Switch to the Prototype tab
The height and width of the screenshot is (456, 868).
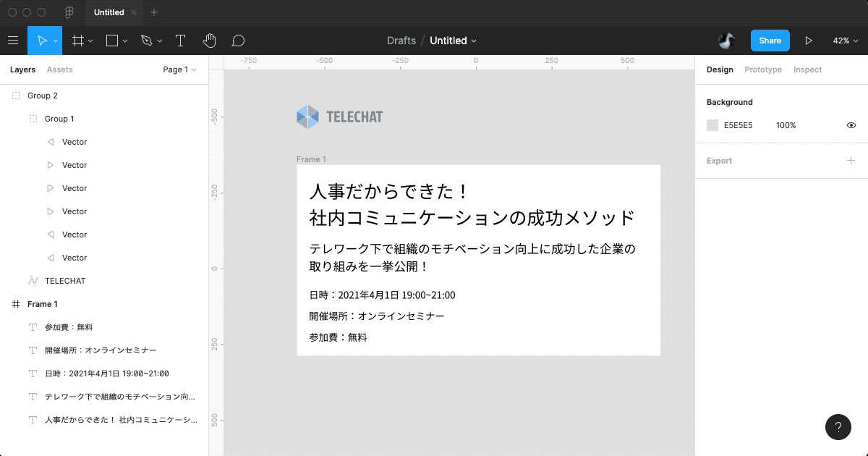tap(763, 69)
